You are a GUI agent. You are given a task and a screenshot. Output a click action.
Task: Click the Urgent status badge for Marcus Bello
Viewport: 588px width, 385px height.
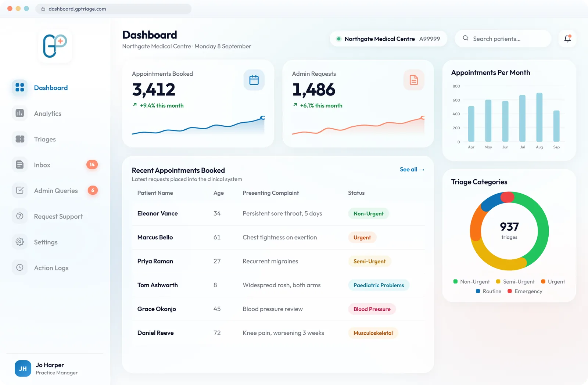[362, 237]
